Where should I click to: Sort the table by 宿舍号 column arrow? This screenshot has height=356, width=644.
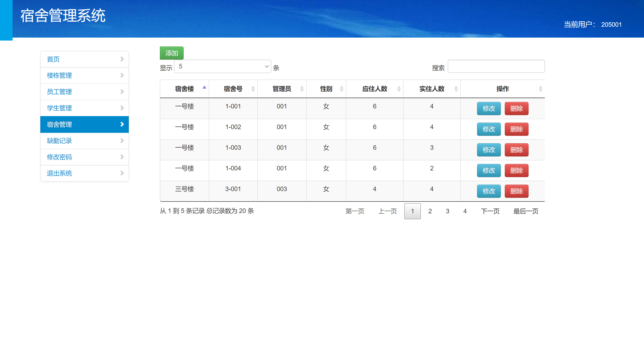point(253,89)
